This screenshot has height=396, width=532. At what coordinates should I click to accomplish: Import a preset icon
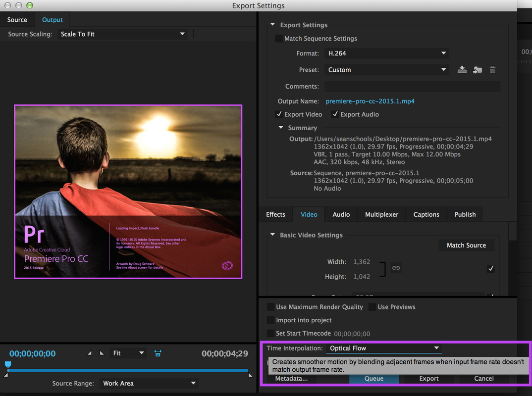478,70
